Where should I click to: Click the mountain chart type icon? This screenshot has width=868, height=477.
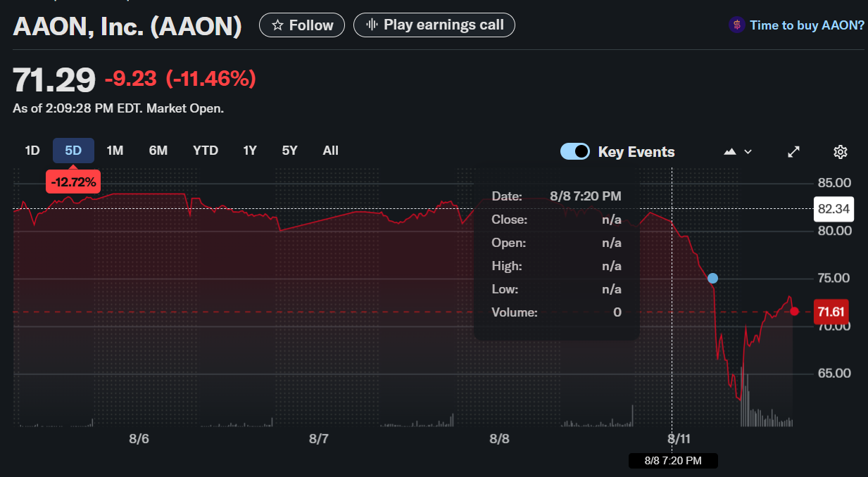click(x=730, y=152)
